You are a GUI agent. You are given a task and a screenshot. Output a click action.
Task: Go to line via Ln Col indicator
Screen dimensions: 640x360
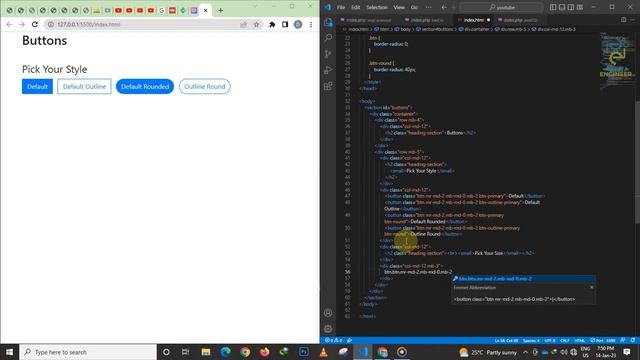coord(506,340)
